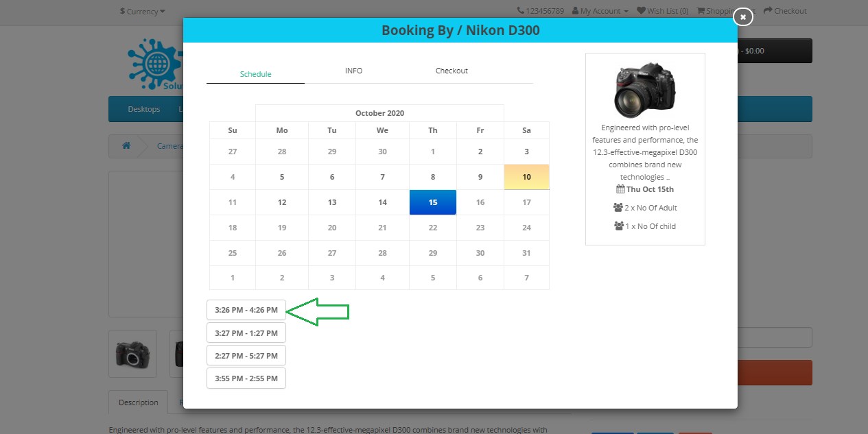Viewport: 868px width, 434px height.
Task: Click the 22 date cell in the calendar
Action: point(433,228)
